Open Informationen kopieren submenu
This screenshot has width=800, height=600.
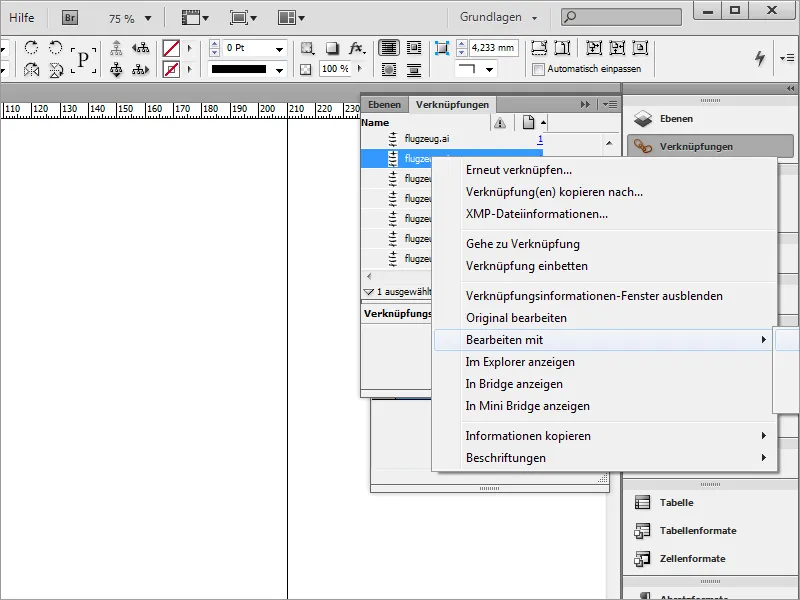(x=602, y=436)
